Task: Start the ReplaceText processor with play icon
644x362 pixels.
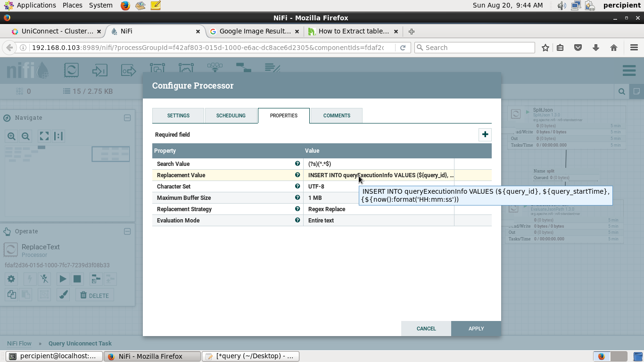Action: 63,279
